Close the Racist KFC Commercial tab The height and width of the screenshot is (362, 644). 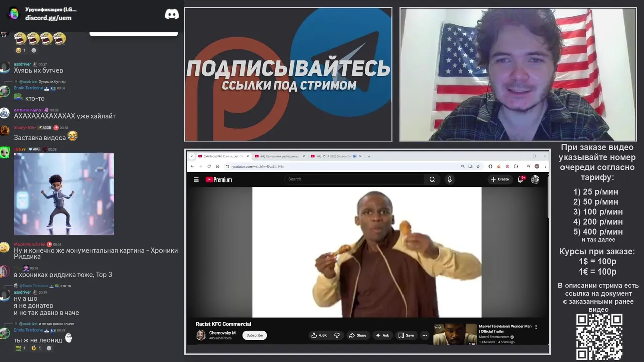click(x=248, y=156)
